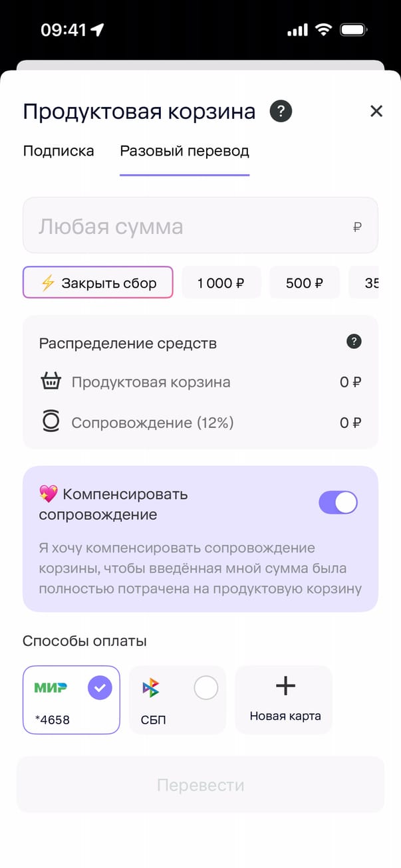Disable the Компенсировать сопровождение toggle
This screenshot has width=401, height=868.
coord(338,502)
